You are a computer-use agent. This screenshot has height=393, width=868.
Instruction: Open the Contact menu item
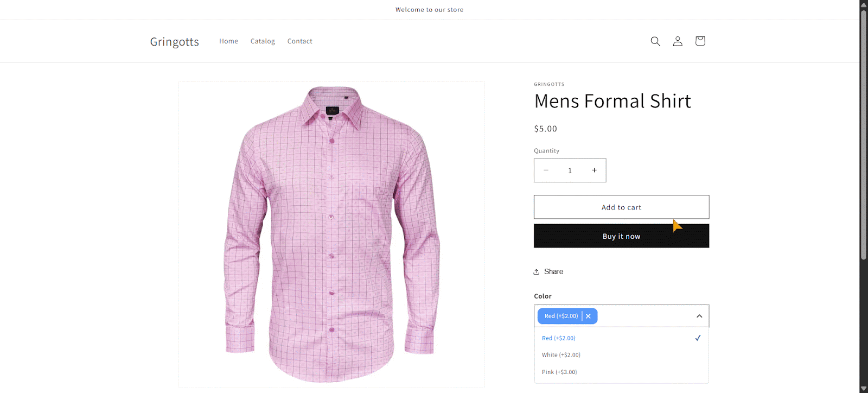pyautogui.click(x=299, y=41)
